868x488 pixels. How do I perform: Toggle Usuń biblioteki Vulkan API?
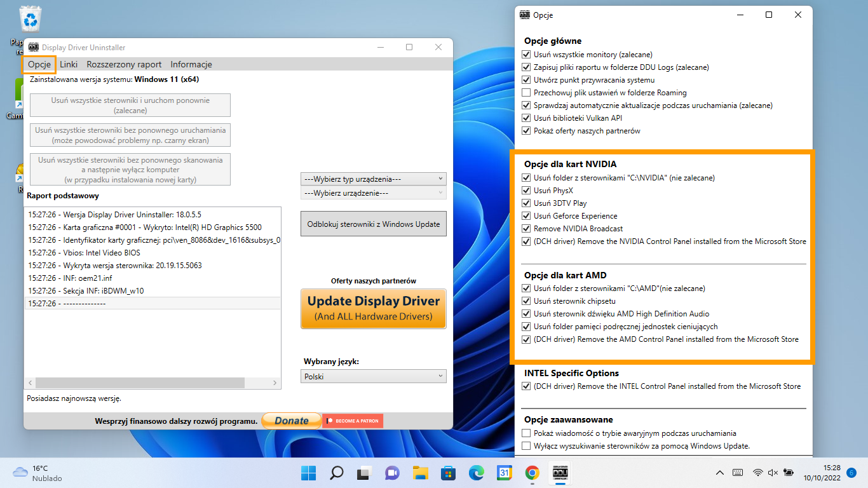pos(526,118)
